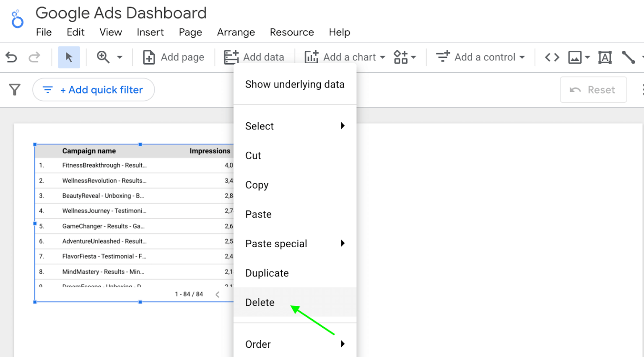Open the Add a chart dropdown

click(344, 57)
